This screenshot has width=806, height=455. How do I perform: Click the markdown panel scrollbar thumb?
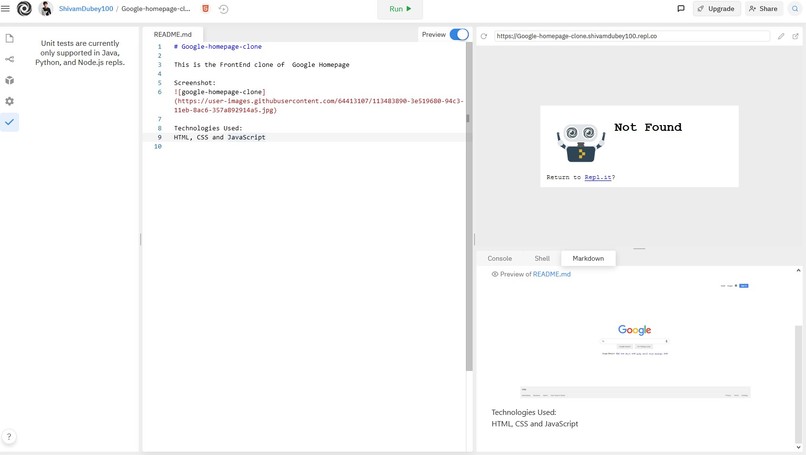click(x=798, y=383)
